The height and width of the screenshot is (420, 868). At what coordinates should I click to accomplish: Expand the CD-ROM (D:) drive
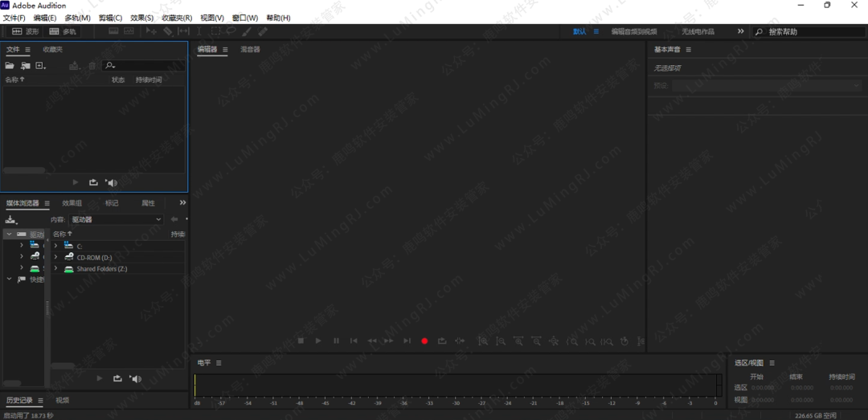[x=55, y=258]
